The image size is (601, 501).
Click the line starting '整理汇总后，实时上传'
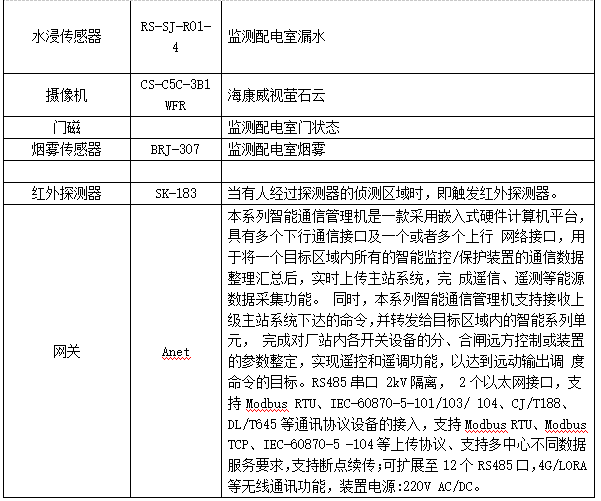point(406,278)
